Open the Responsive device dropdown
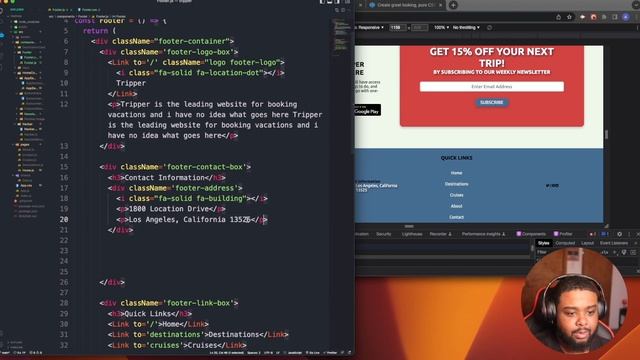 (x=371, y=27)
